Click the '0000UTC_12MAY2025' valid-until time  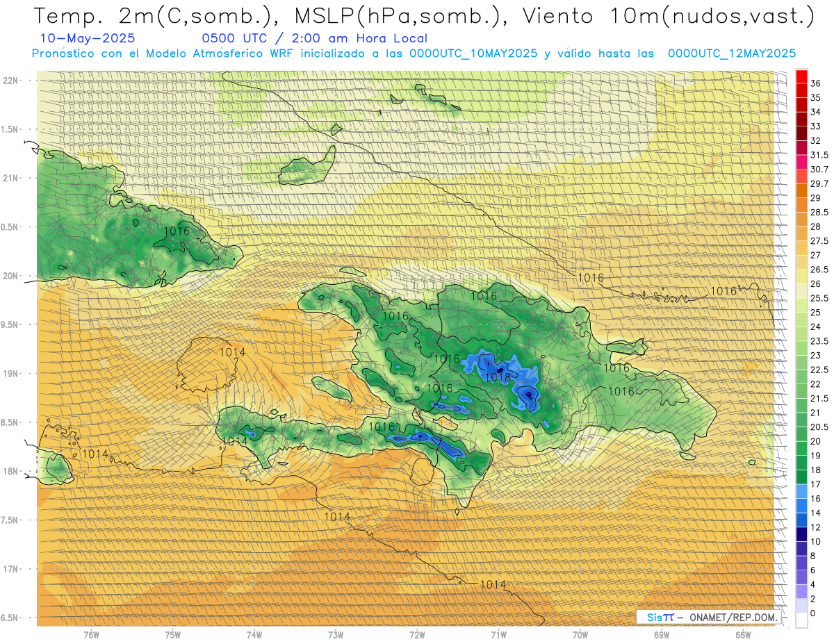731,53
